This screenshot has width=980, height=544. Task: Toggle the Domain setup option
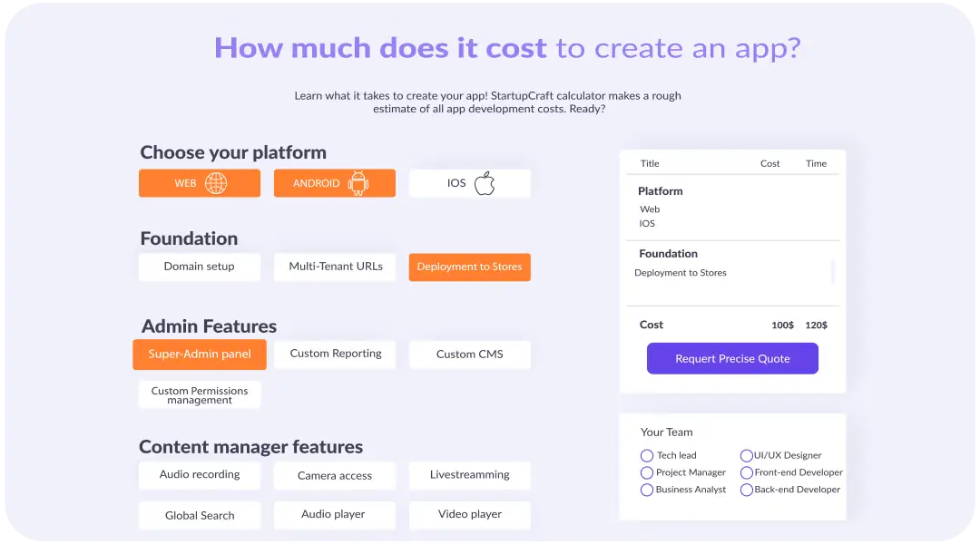tap(200, 267)
